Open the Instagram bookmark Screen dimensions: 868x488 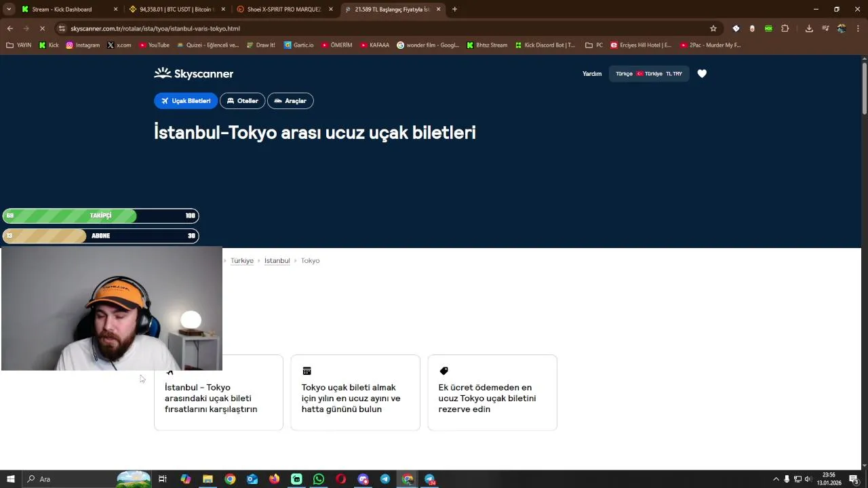tap(83, 45)
